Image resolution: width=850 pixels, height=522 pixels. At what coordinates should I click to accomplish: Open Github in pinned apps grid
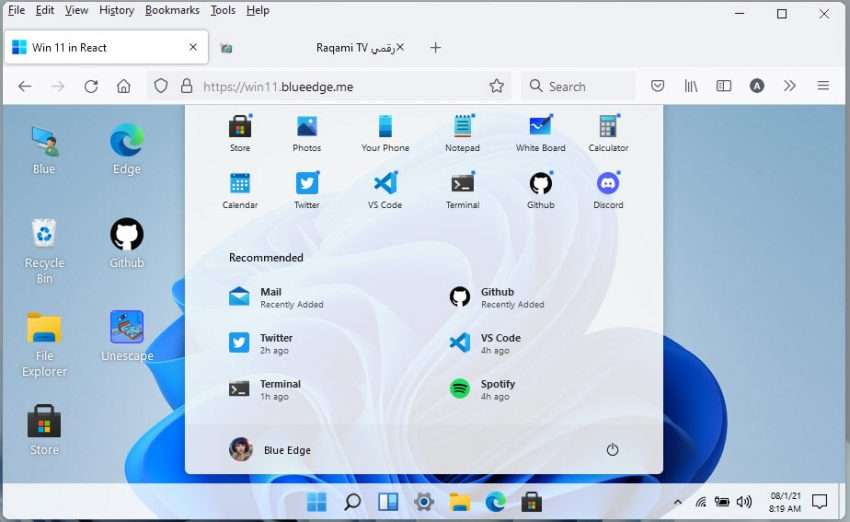540,190
